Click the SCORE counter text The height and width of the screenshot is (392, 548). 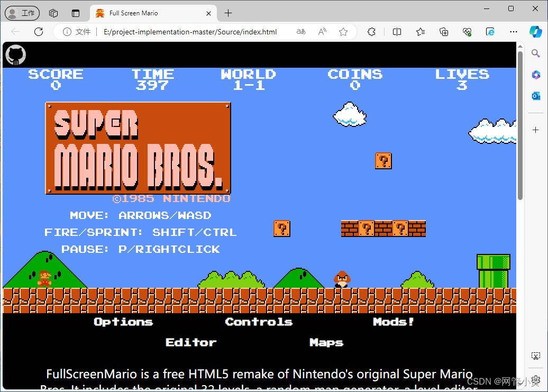(x=56, y=79)
